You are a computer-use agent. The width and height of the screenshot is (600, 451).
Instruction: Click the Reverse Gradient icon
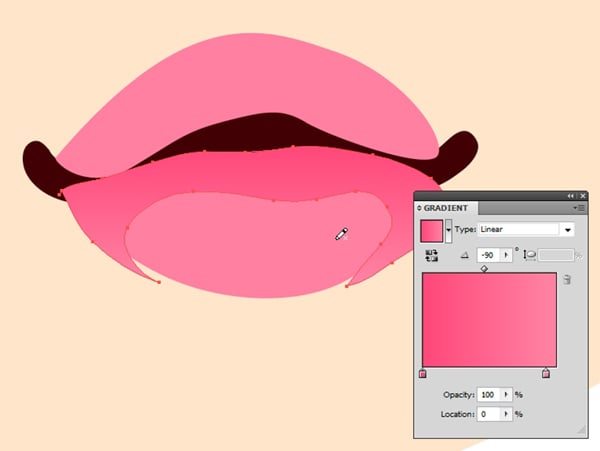[432, 255]
